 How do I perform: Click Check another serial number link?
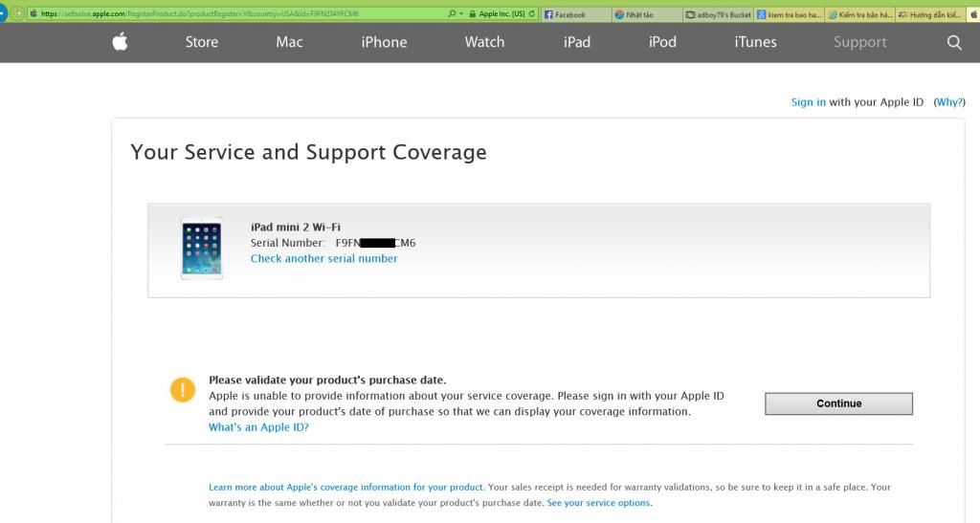tap(323, 258)
